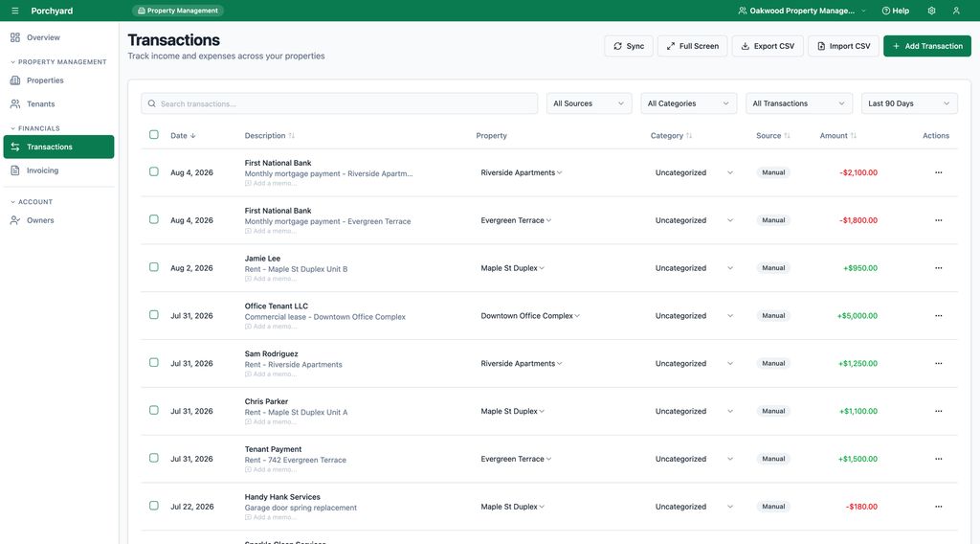Select the Jamie Lee transaction checkbox
This screenshot has width=980, height=544.
pyautogui.click(x=154, y=267)
